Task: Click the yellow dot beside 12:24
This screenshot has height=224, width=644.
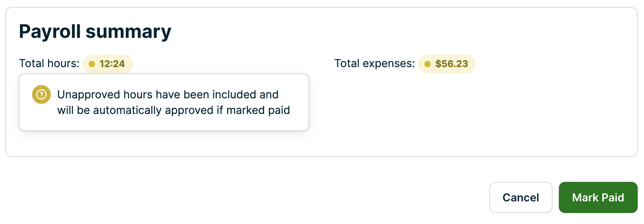Action: pyautogui.click(x=92, y=64)
